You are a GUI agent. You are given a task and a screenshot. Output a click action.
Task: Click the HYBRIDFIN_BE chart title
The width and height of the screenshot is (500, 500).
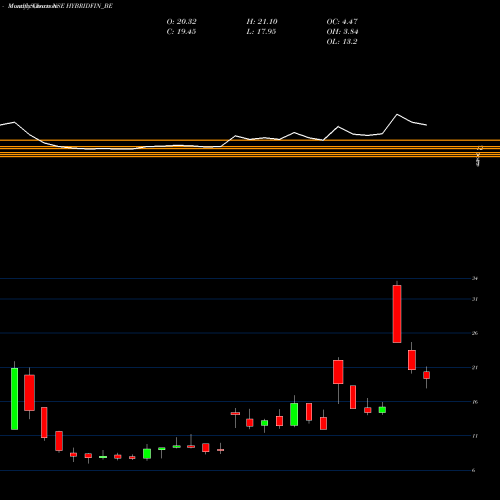[60, 6]
